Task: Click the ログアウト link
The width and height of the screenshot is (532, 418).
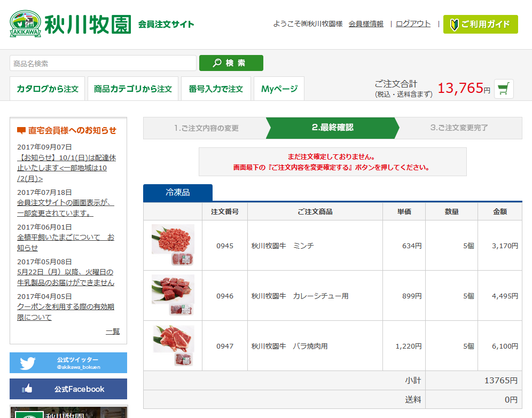Action: (x=413, y=23)
